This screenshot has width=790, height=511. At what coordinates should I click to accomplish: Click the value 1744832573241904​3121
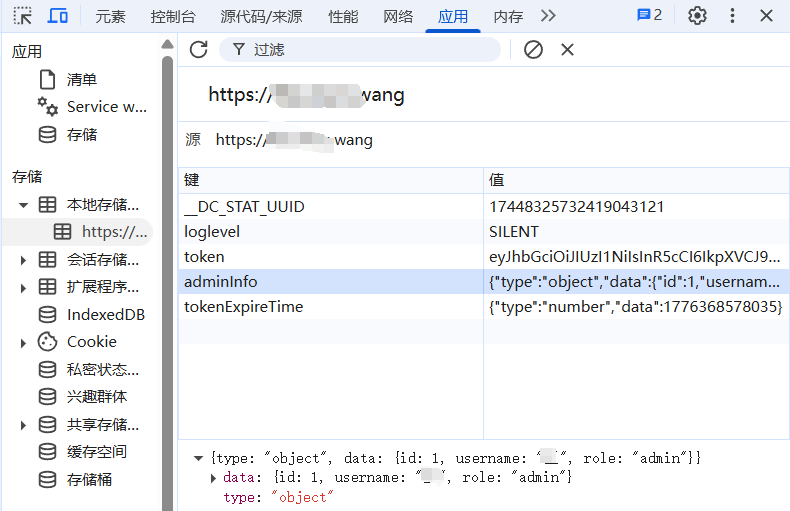pos(636,207)
